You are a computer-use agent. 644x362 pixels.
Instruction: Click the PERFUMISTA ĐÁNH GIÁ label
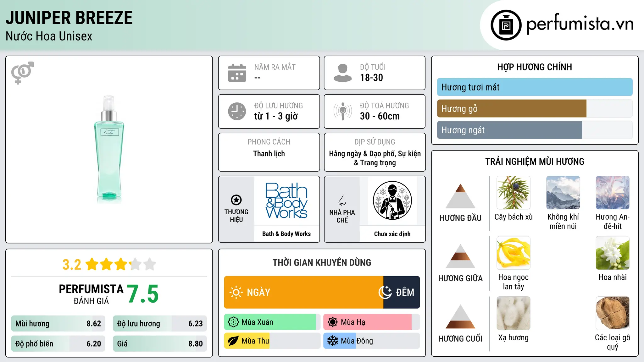pos(91,294)
